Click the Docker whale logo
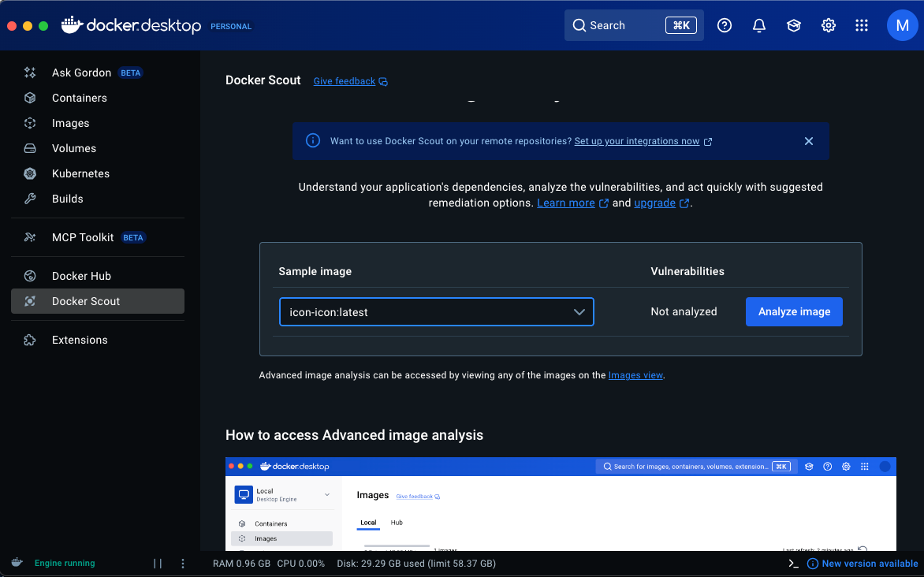This screenshot has height=577, width=924. click(72, 24)
